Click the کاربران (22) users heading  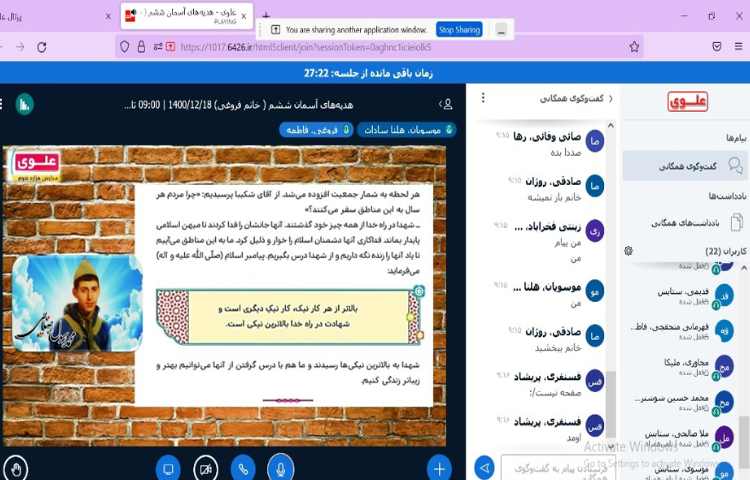coord(726,251)
